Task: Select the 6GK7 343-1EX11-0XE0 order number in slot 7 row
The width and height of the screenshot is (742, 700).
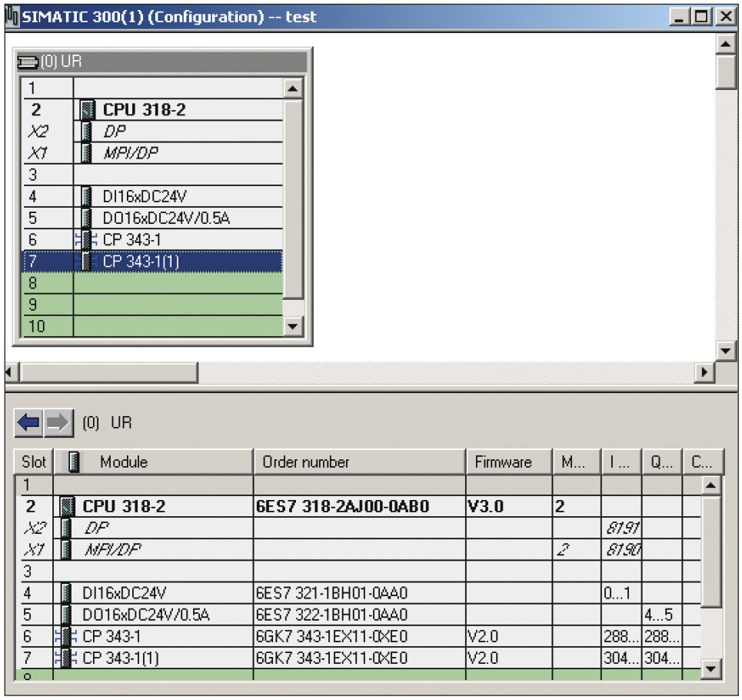Action: [331, 658]
